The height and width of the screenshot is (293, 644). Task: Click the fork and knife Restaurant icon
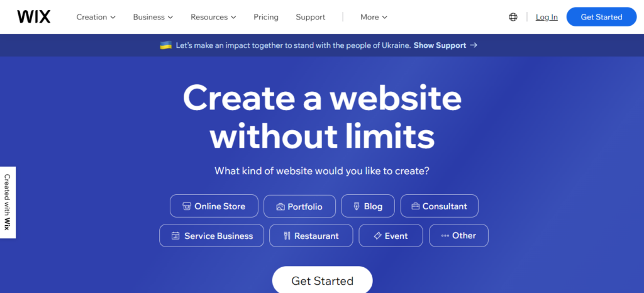(287, 236)
